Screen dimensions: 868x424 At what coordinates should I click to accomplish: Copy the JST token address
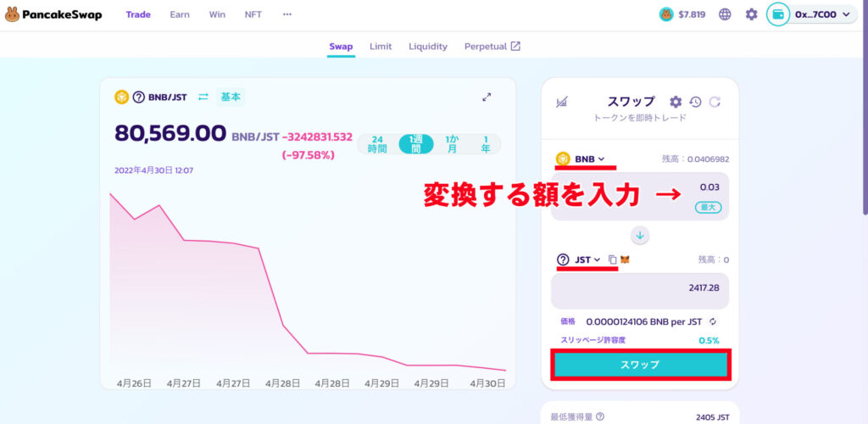pyautogui.click(x=612, y=259)
